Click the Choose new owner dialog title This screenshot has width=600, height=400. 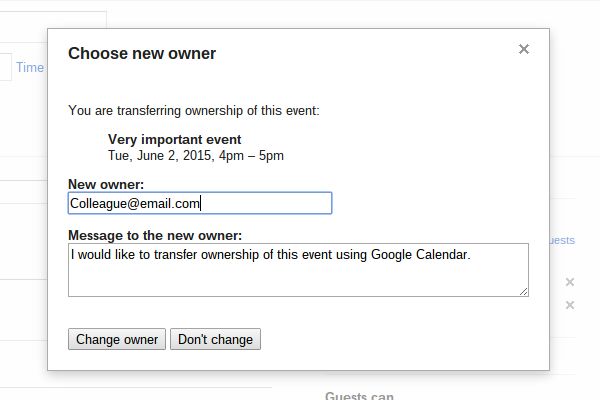[x=142, y=54]
